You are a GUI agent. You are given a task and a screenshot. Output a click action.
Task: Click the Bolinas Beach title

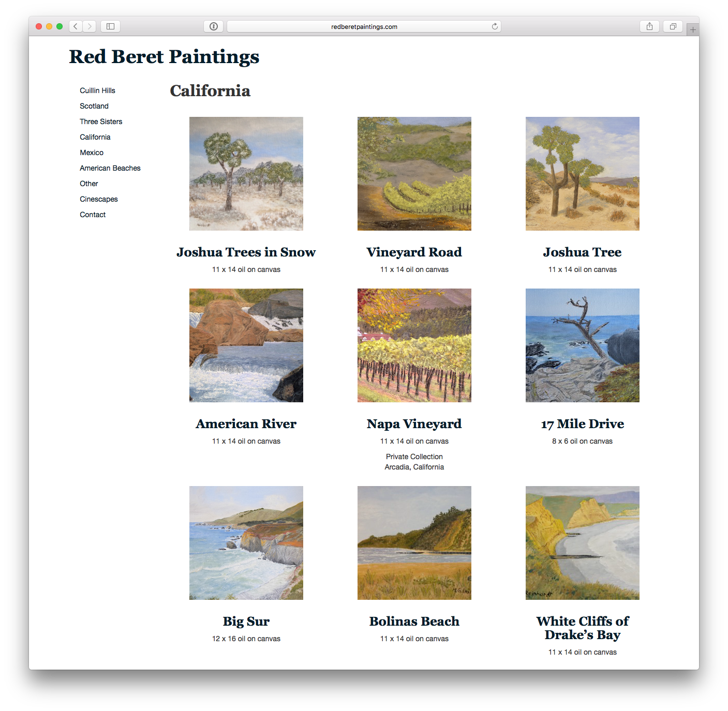414,622
